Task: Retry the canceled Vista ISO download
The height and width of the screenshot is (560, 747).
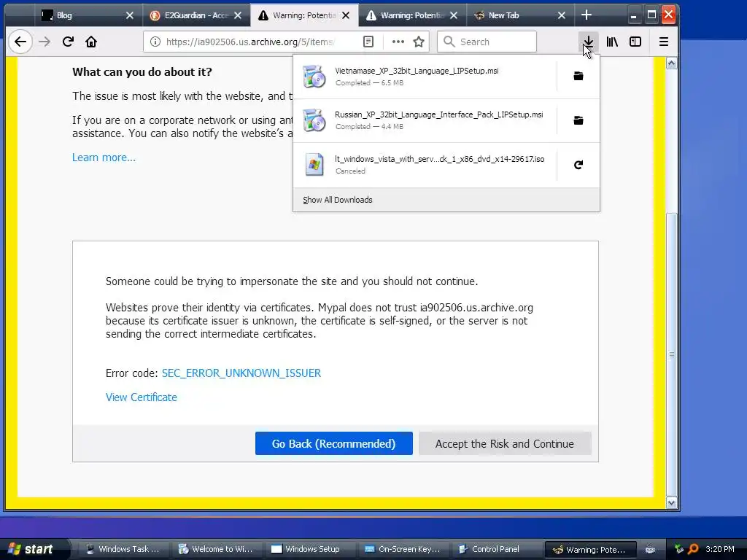Action: [x=578, y=165]
